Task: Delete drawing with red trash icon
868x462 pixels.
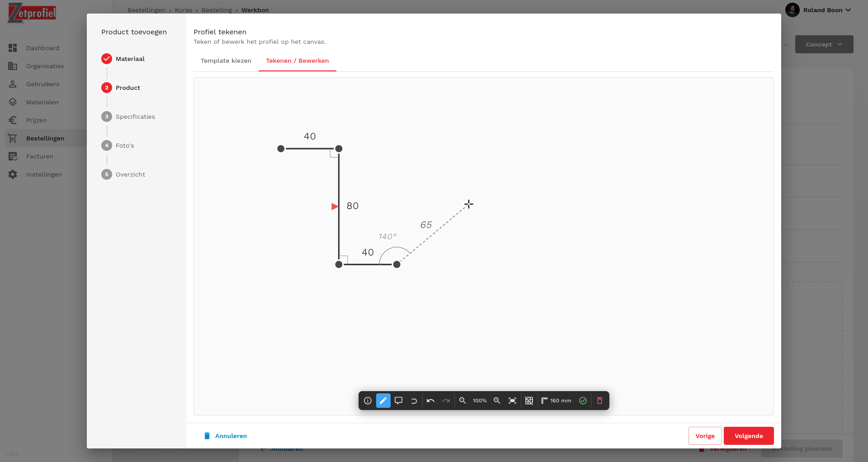Action: point(599,401)
